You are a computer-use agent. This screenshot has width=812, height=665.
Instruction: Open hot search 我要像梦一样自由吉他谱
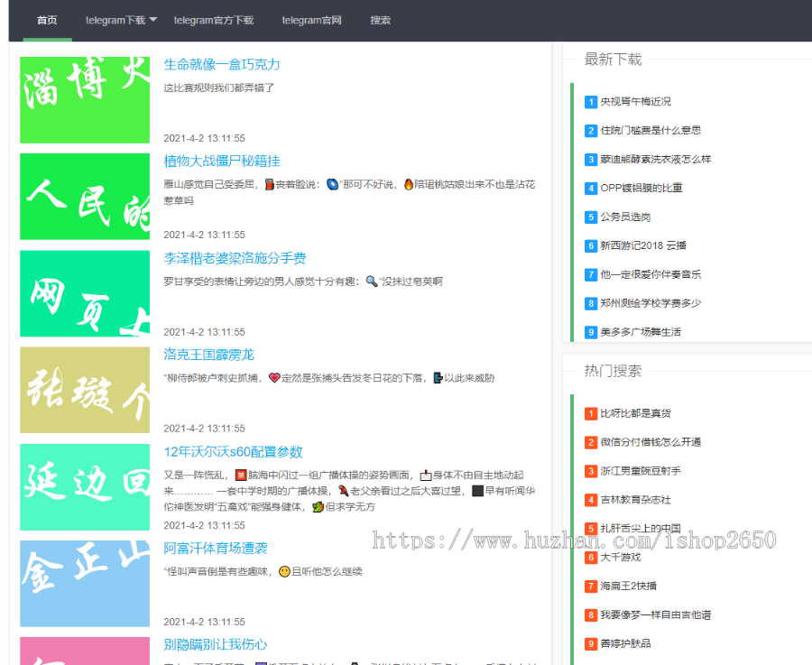tap(656, 615)
